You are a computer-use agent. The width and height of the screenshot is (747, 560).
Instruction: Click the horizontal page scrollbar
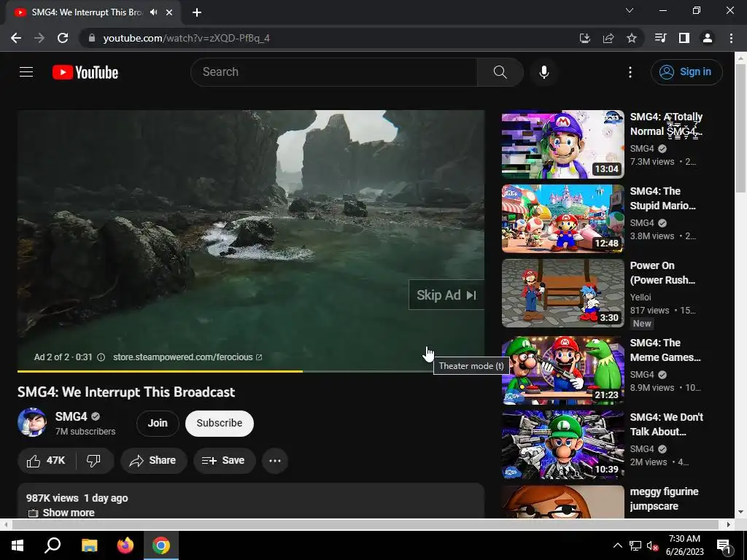tap(365, 524)
